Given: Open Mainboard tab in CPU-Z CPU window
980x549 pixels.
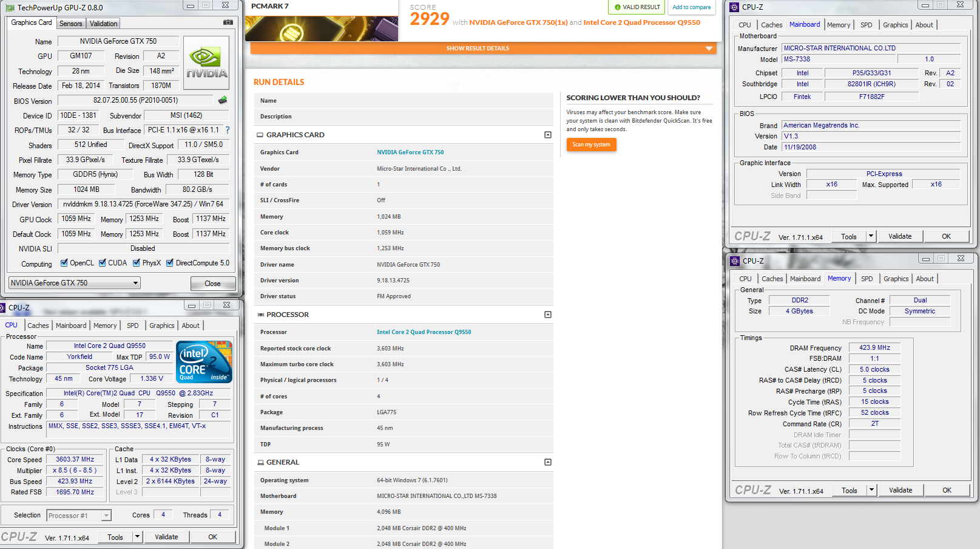Looking at the screenshot, I should point(71,326).
